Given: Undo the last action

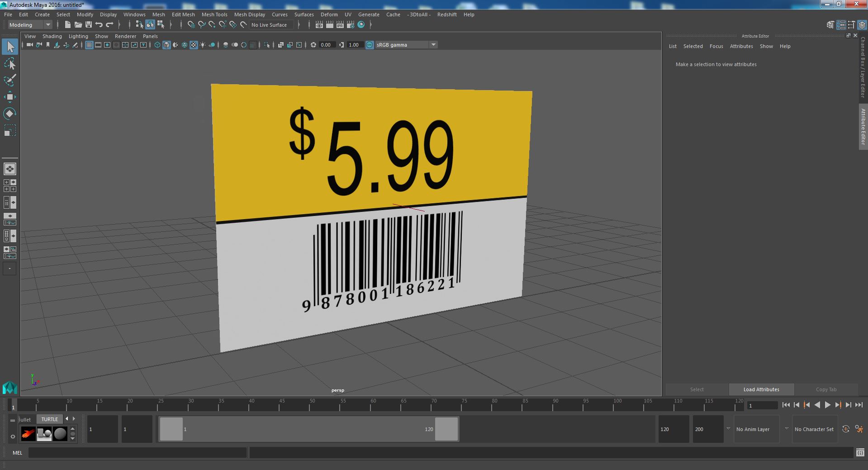Looking at the screenshot, I should (x=99, y=25).
